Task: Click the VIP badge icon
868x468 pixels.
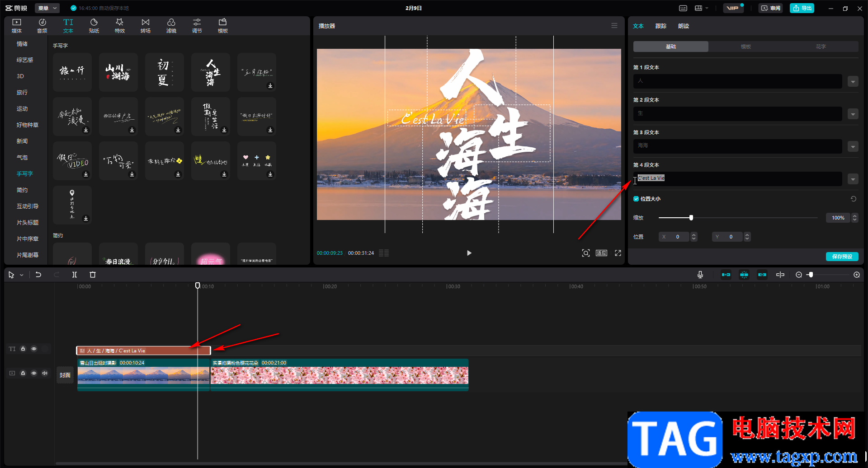Action: (x=733, y=8)
